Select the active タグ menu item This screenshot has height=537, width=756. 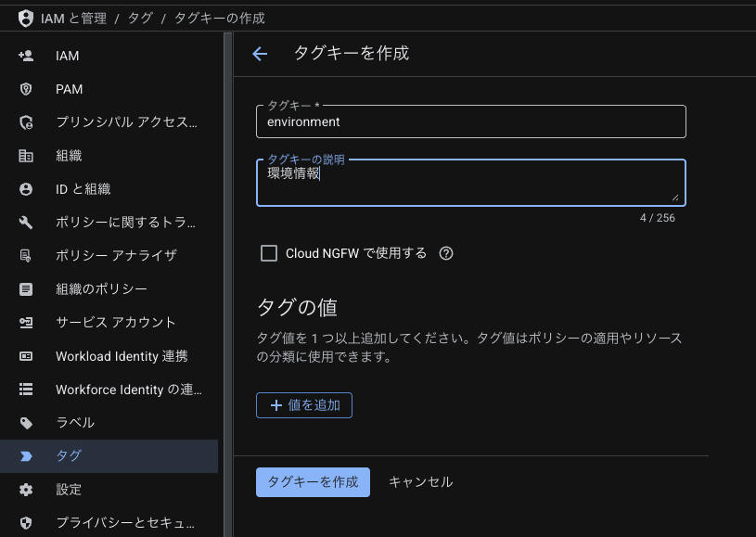[109, 456]
